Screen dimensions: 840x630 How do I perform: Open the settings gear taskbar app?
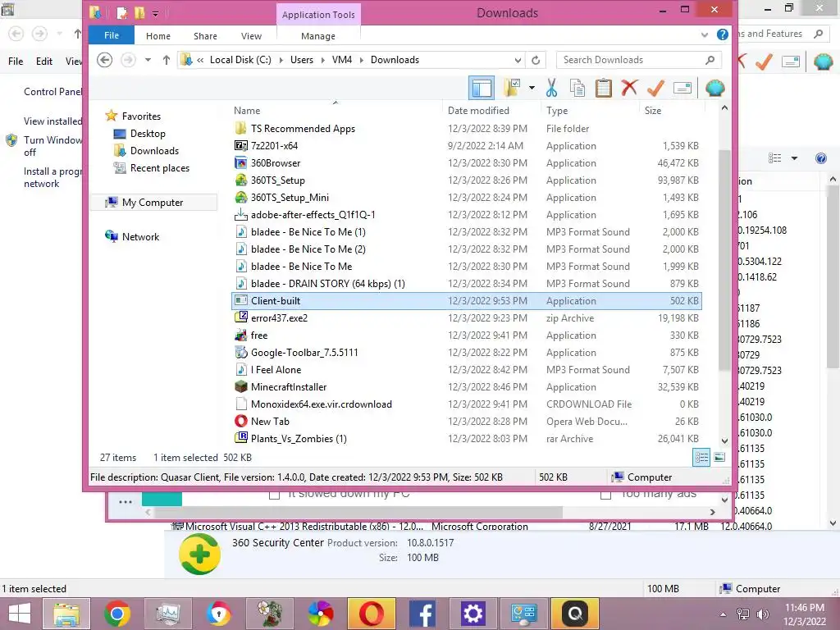[473, 614]
